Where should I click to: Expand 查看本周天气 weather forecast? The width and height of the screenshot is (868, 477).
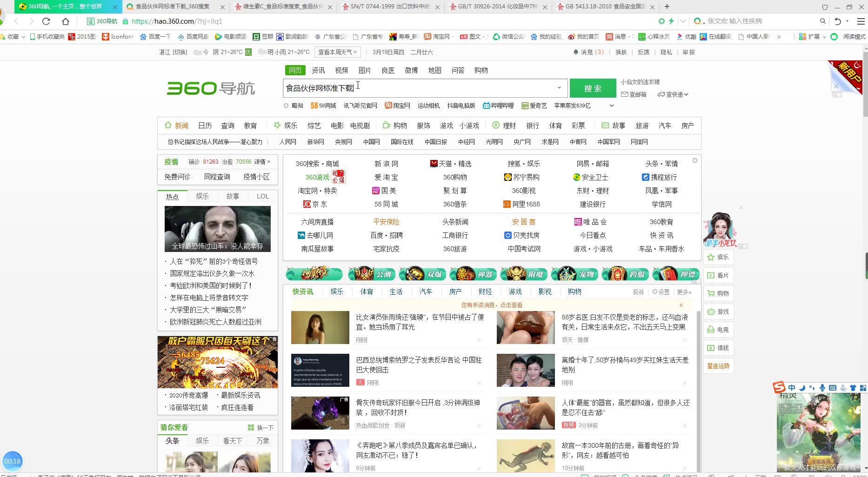[x=337, y=52]
